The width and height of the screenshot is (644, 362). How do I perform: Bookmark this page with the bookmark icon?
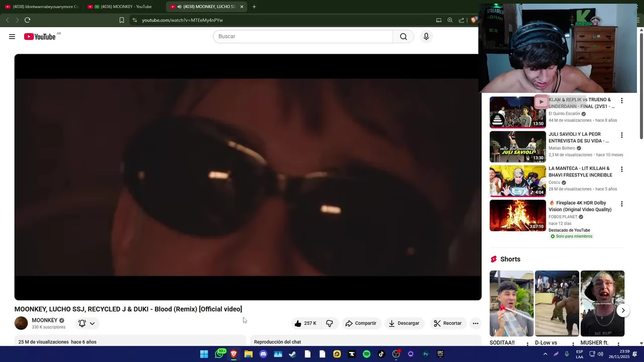[122, 20]
